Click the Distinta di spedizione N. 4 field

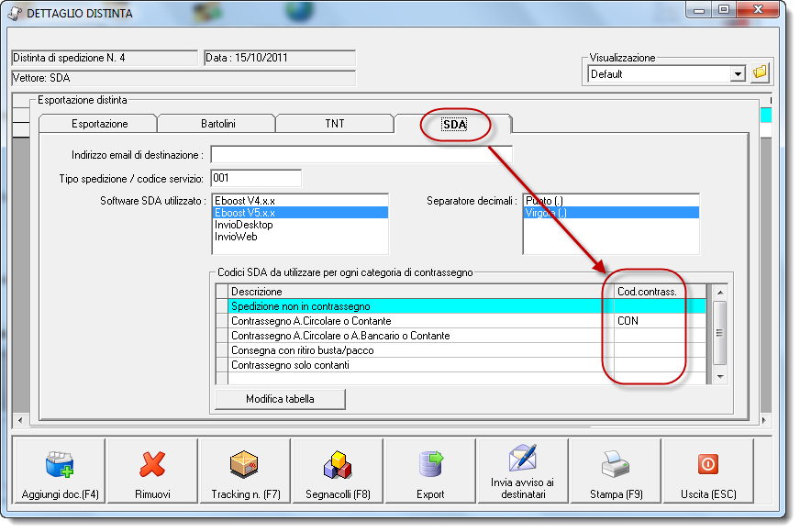[x=105, y=58]
